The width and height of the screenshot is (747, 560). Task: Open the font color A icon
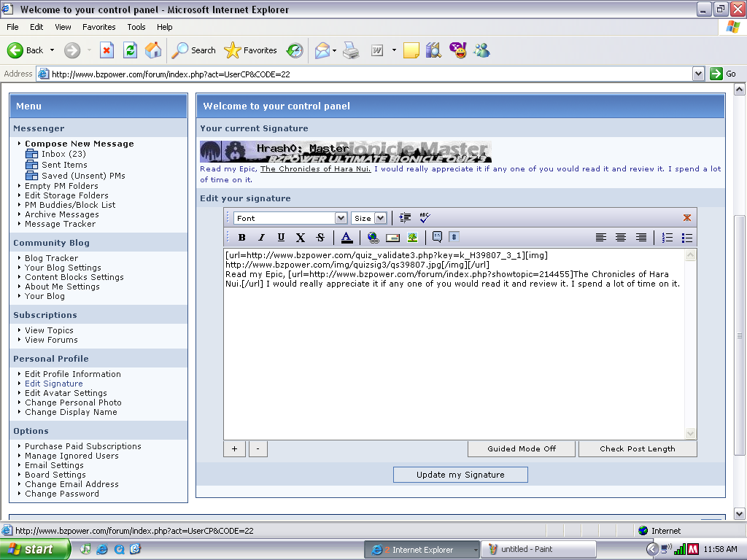point(347,237)
